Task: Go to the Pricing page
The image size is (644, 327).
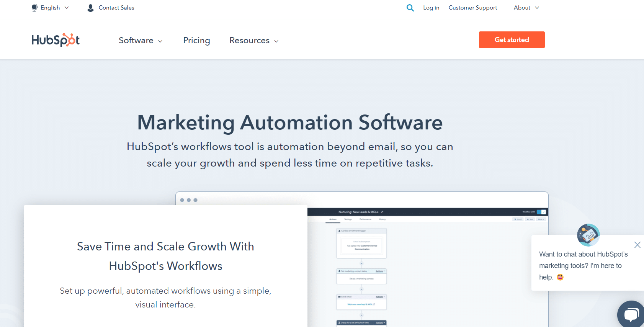Action: coord(196,40)
